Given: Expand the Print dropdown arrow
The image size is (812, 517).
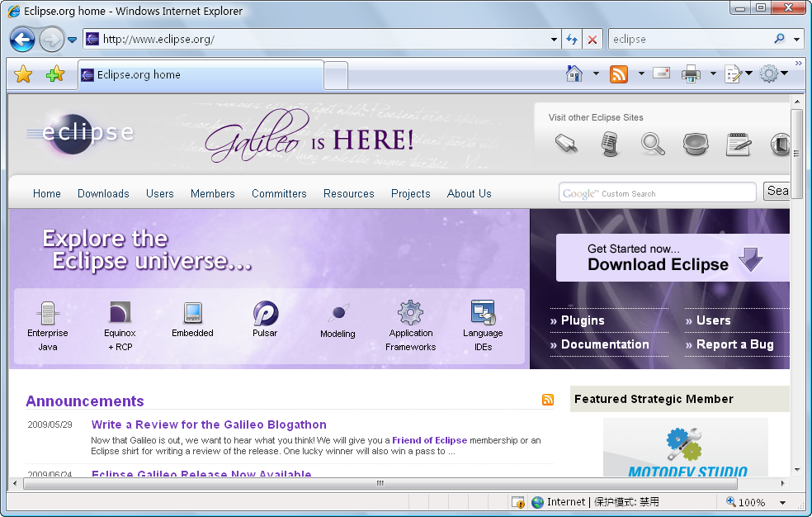Looking at the screenshot, I should coord(713,74).
